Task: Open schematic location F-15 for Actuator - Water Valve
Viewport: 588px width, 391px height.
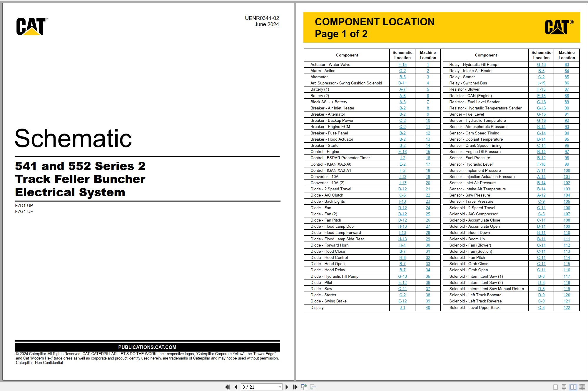Action: pos(402,65)
